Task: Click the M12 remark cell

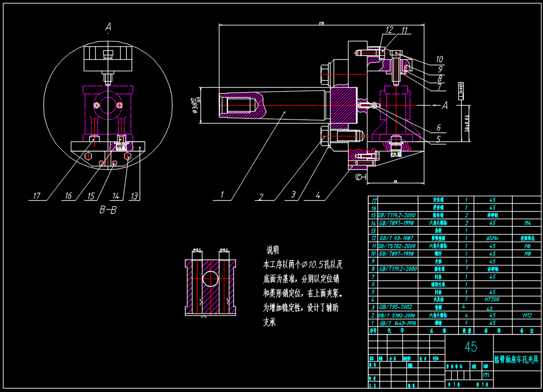Action: tap(527, 315)
